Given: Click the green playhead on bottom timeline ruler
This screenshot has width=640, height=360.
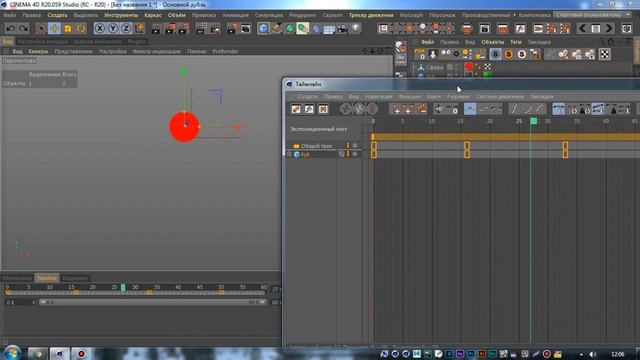Looking at the screenshot, I should coord(123,287).
